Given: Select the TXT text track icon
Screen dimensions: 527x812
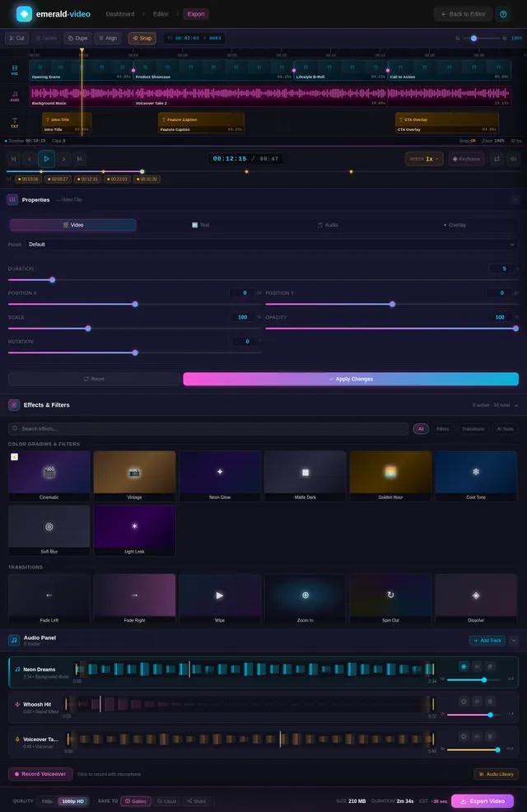Looking at the screenshot, I should [15, 123].
